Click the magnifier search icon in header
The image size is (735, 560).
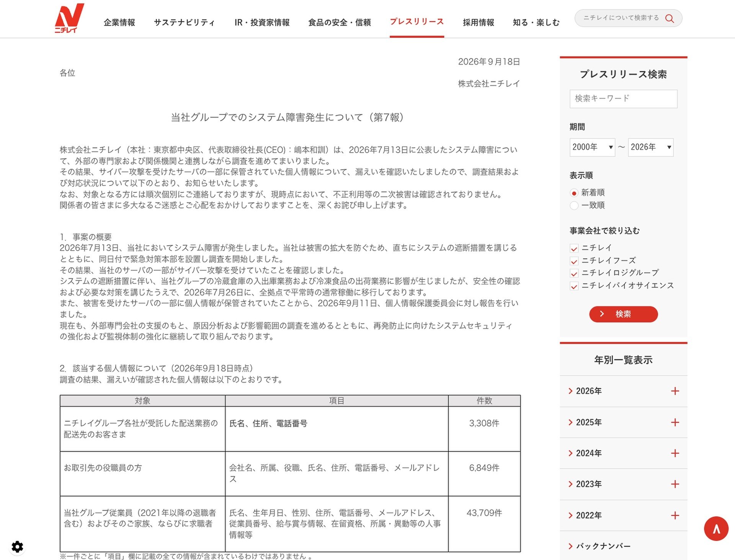[670, 18]
